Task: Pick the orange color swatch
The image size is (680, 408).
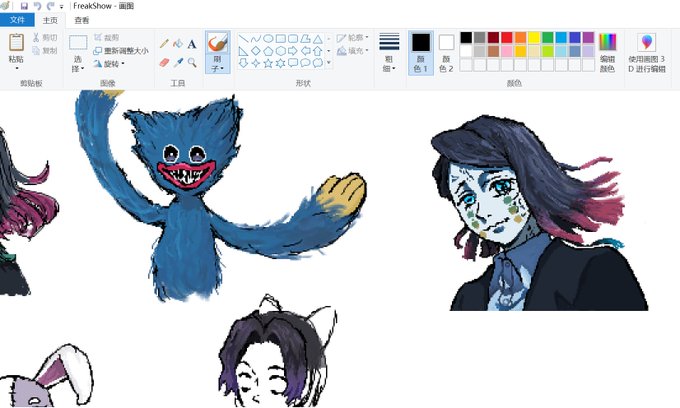Action: (520, 38)
